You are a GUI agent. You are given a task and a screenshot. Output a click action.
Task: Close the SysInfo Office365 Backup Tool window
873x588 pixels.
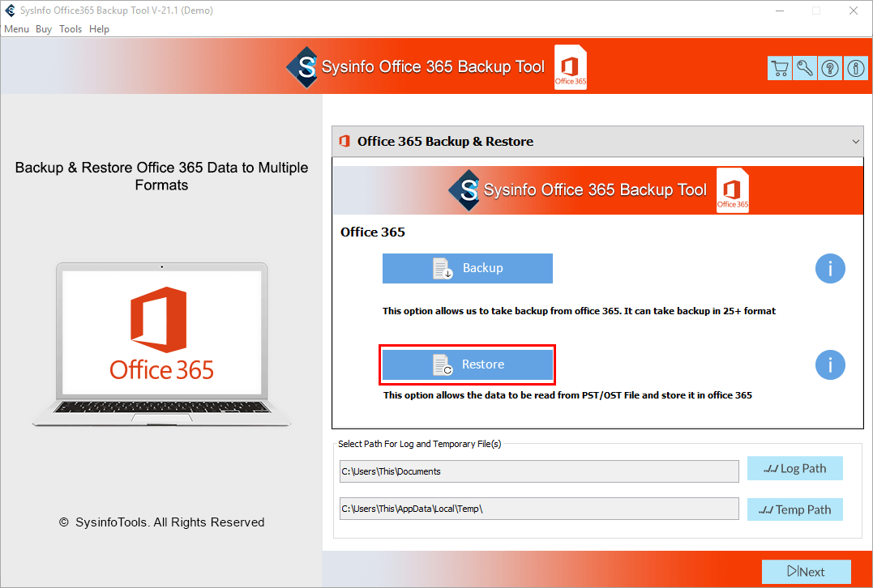tap(853, 11)
